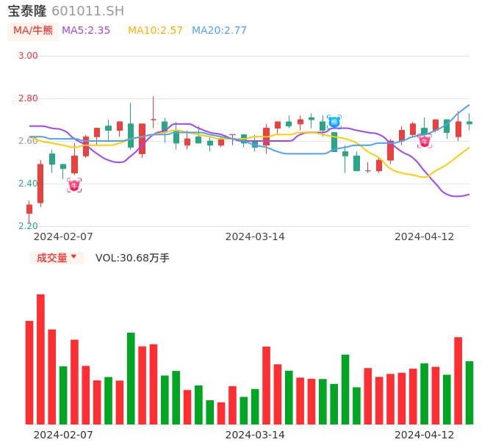Click the 宝泰隆 stock name title
This screenshot has height=445, width=504.
click(27, 11)
